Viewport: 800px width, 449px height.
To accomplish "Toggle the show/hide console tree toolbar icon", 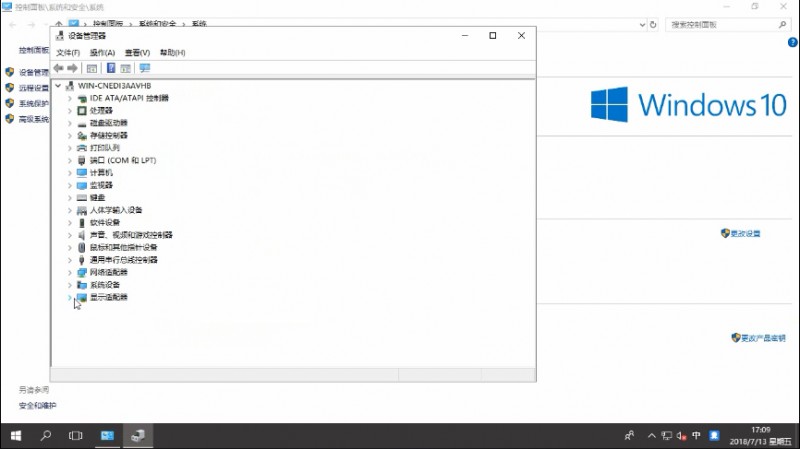I will (x=92, y=68).
